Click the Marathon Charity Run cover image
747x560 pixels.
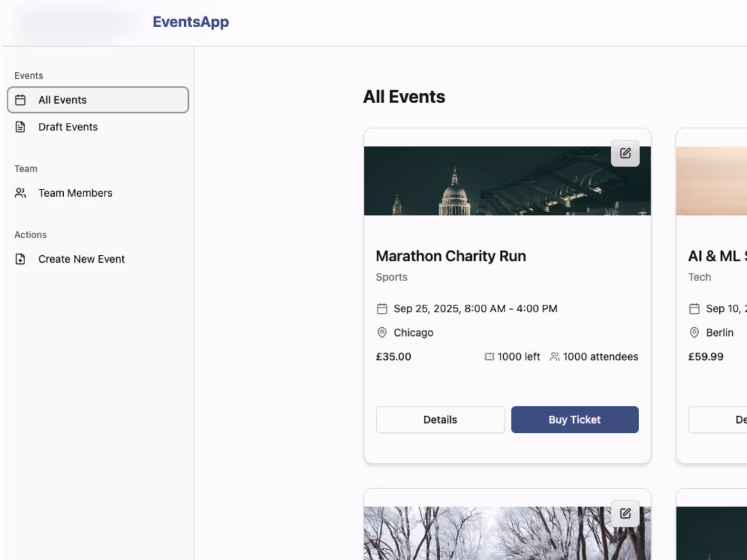[507, 181]
